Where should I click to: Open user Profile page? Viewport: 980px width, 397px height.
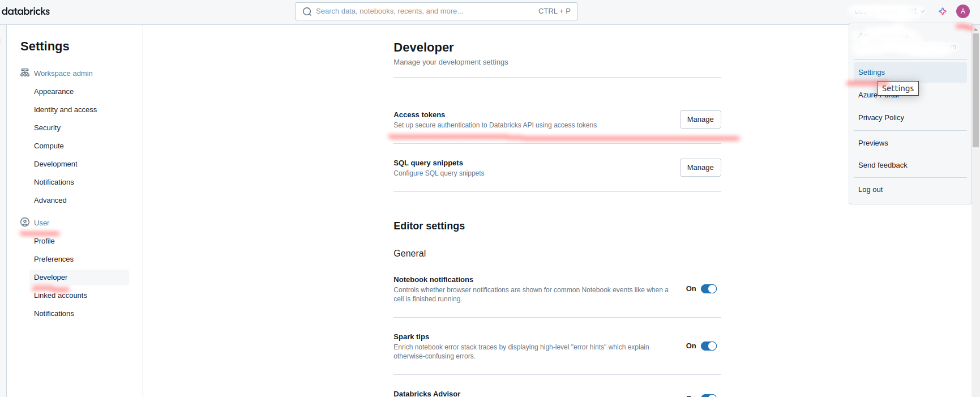(x=79, y=241)
